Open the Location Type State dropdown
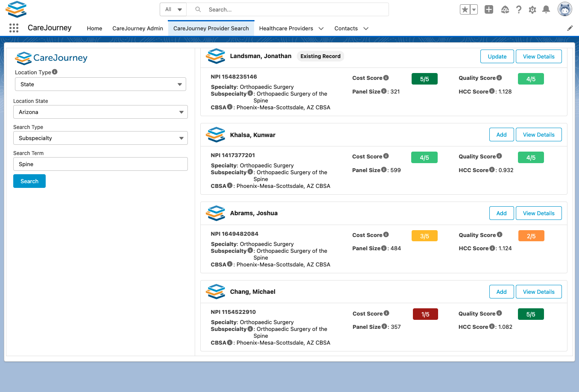 (x=100, y=84)
